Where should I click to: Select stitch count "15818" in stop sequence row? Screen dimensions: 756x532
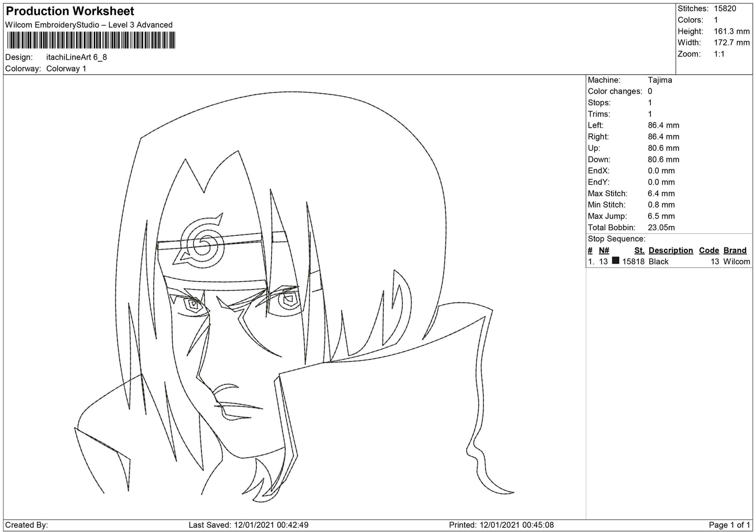tap(633, 262)
